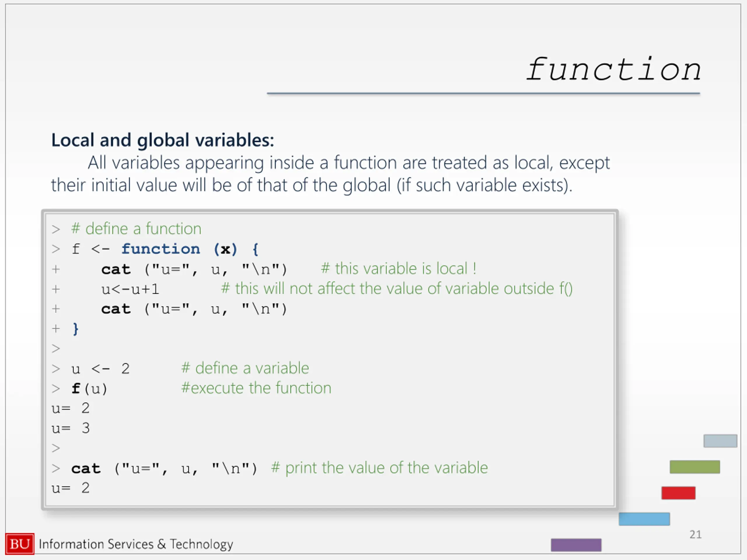
Task: Click the output line "u= 3"
Action: (71, 428)
